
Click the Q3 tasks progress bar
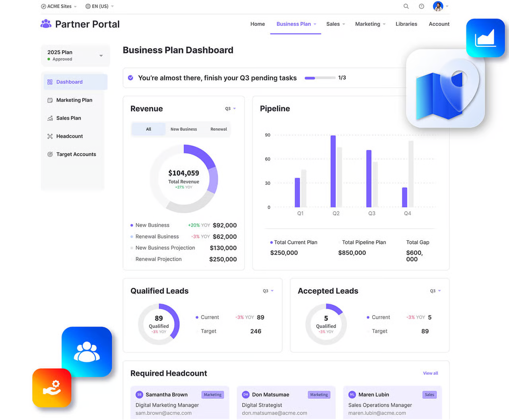click(320, 78)
